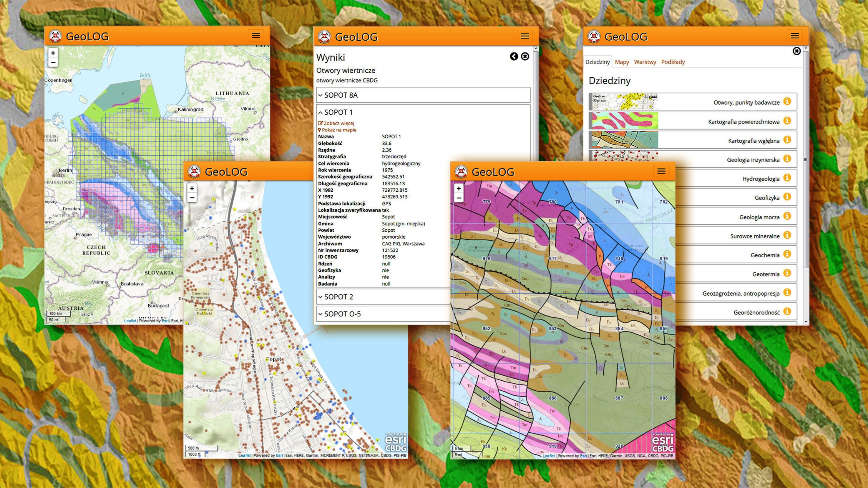Show info for Georóżnorodność
Image resolution: width=868 pixels, height=488 pixels.
point(787,311)
